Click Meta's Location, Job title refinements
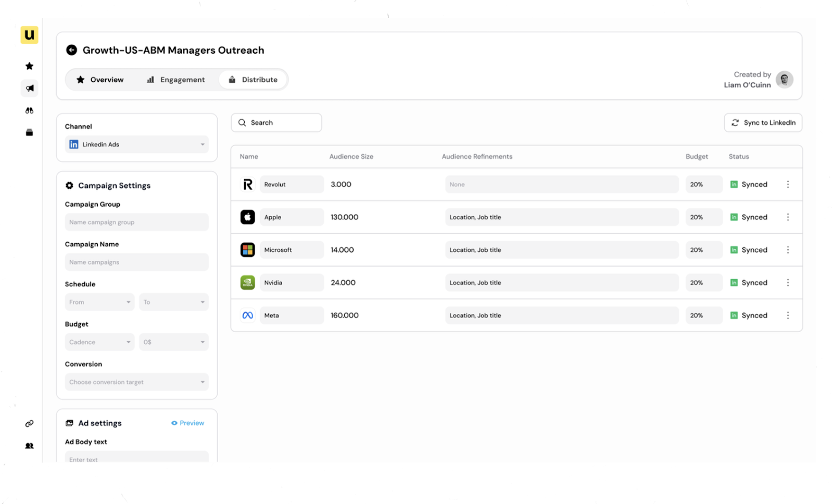 pos(562,316)
